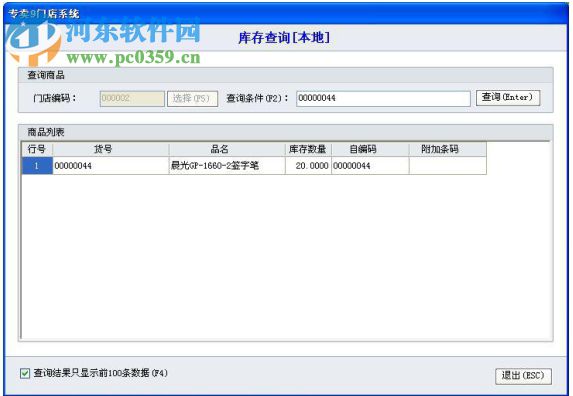Click the 查询条件(F2) label

[x=257, y=98]
